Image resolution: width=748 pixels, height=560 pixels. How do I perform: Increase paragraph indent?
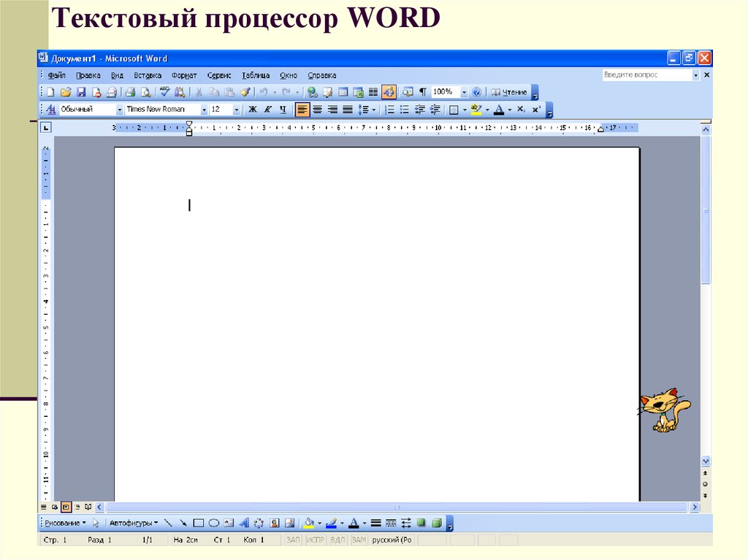(x=435, y=110)
